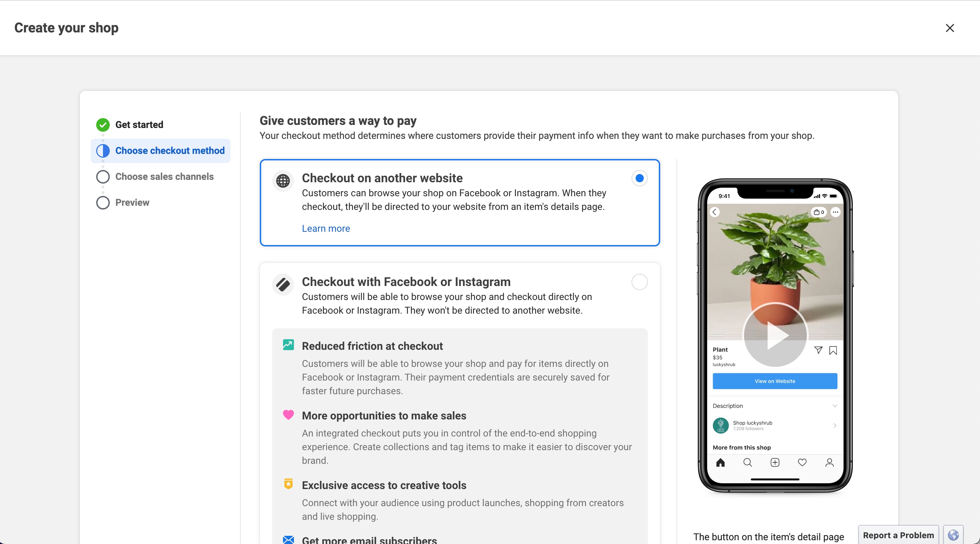Click the plant product video play button

coord(775,334)
